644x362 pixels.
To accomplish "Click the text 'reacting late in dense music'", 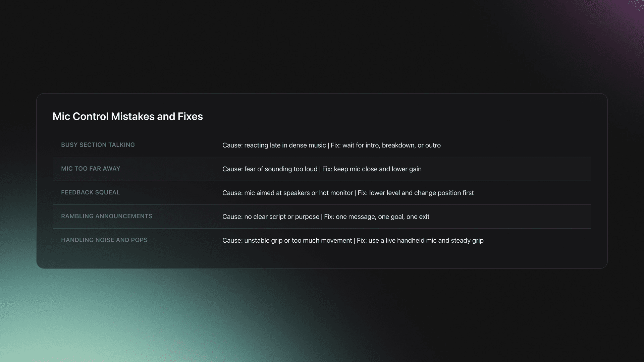I will tap(285, 145).
